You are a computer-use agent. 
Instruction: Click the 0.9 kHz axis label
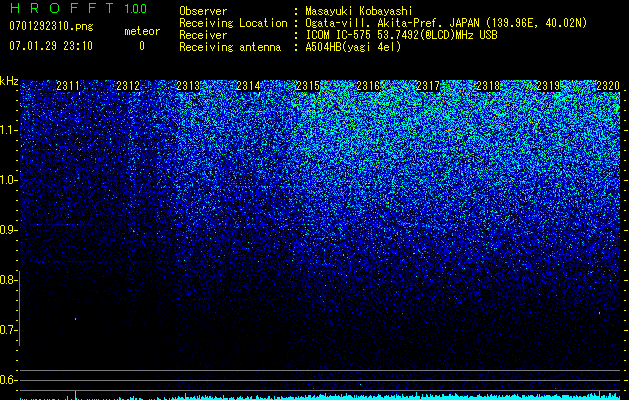[x=9, y=230]
